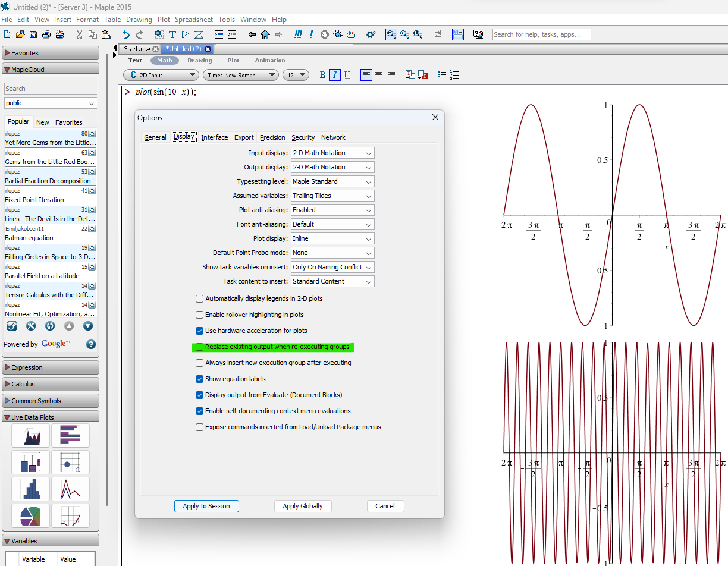Open the Maple help icon with question mark
This screenshot has height=566, width=728.
point(478,34)
